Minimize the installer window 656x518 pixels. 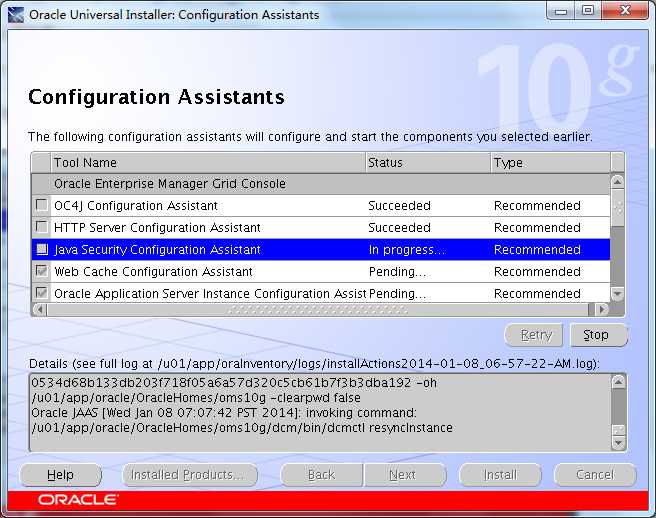pyautogui.click(x=561, y=10)
